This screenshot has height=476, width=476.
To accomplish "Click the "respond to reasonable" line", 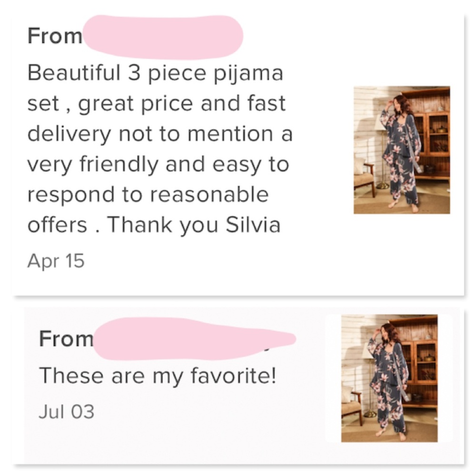I will pos(148,194).
